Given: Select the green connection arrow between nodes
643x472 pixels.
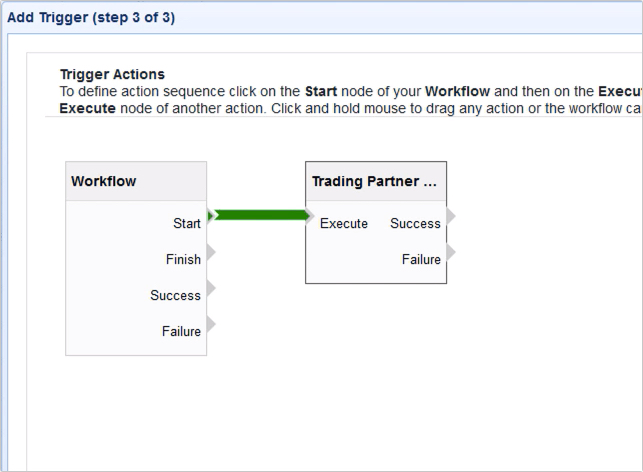Looking at the screenshot, I should (x=260, y=215).
